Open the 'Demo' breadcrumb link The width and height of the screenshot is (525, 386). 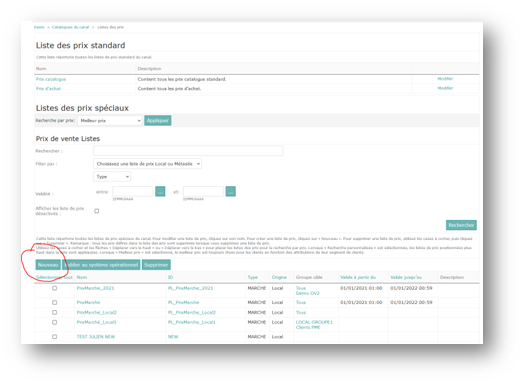(39, 27)
